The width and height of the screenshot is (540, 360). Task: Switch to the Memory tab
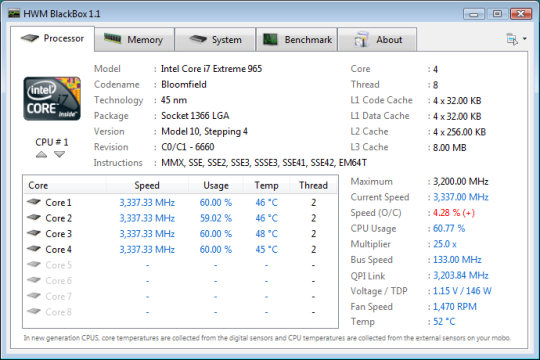tap(134, 40)
